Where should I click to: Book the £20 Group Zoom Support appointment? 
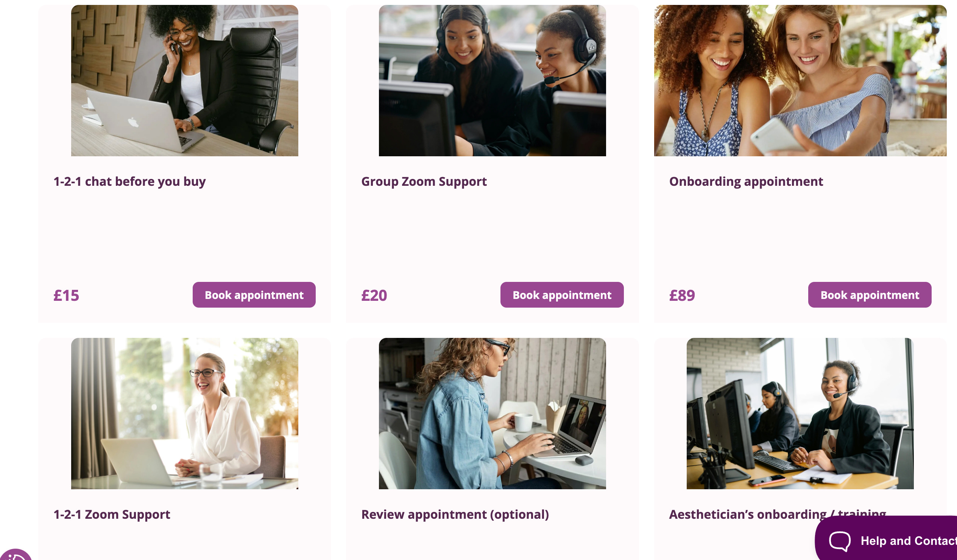pyautogui.click(x=562, y=295)
